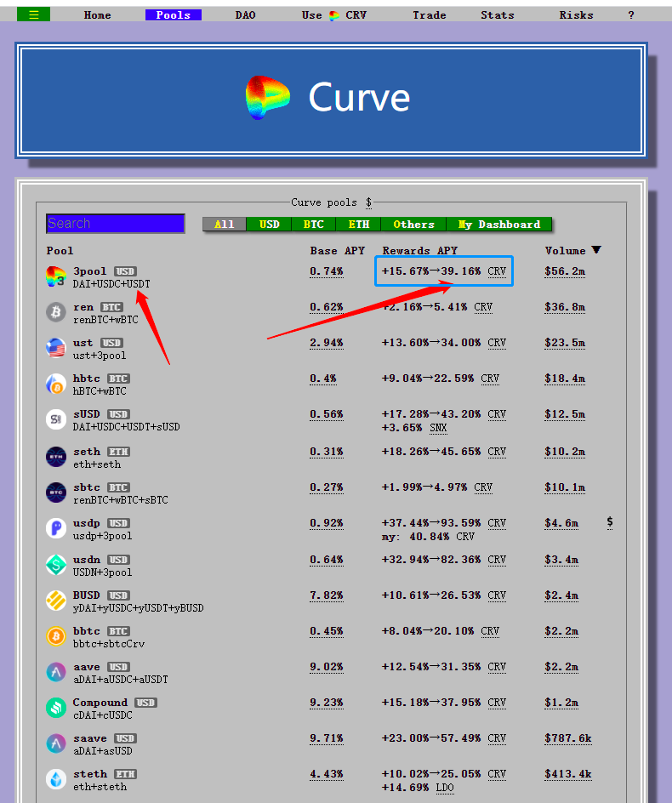Click the yDAI+yUSDC+yUSDT+yBUSD subtitle
The height and width of the screenshot is (803, 672).
tap(139, 608)
